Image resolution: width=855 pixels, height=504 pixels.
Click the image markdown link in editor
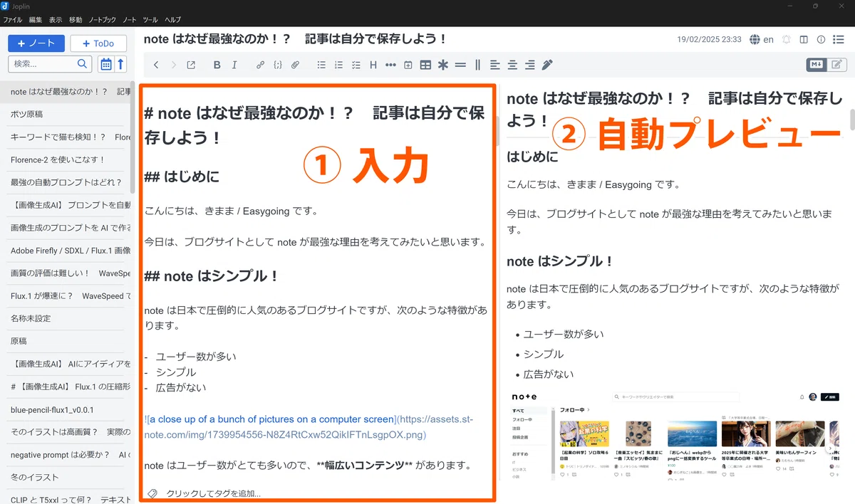[309, 427]
